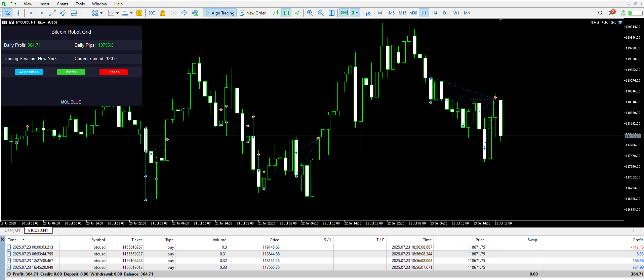This screenshot has width=644, height=280.
Task: Click the red Losses button
Action: (114, 72)
